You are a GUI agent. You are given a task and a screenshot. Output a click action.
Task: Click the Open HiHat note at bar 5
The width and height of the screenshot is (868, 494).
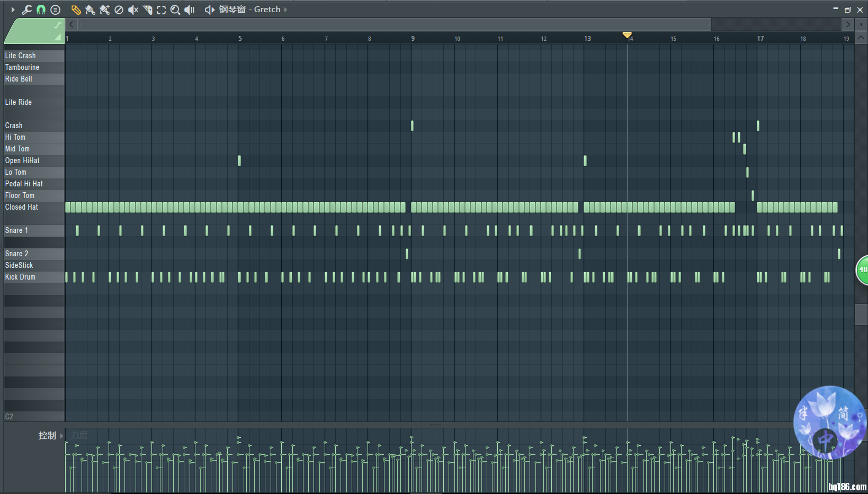pyautogui.click(x=239, y=160)
